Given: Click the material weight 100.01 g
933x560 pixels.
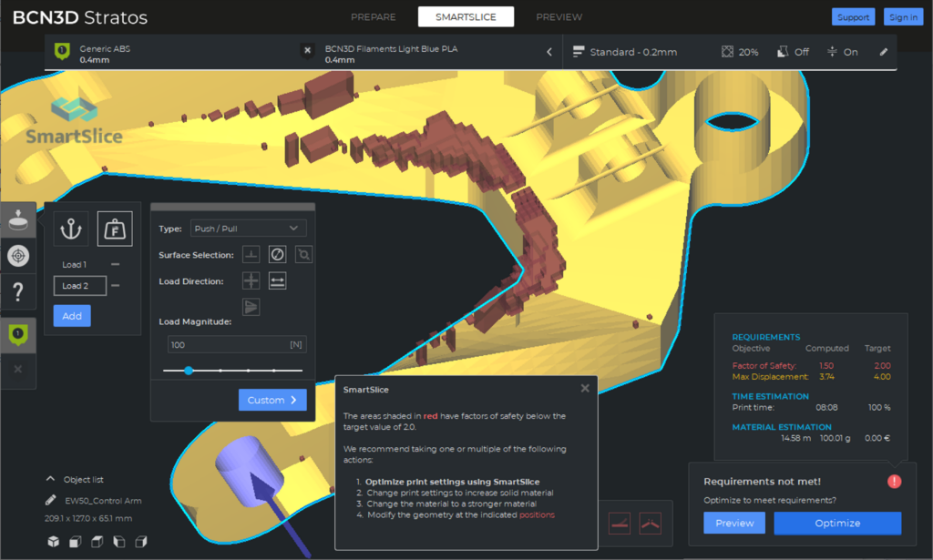Looking at the screenshot, I should [835, 438].
